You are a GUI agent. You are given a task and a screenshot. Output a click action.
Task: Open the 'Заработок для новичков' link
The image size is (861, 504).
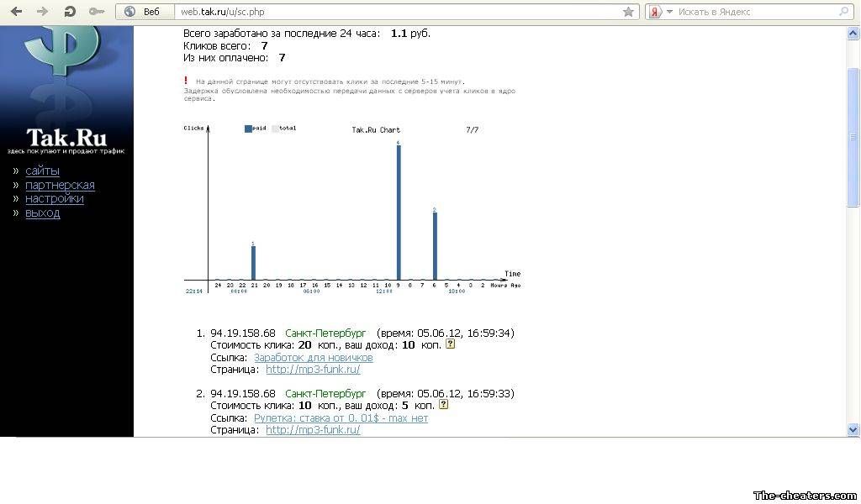pyautogui.click(x=313, y=358)
